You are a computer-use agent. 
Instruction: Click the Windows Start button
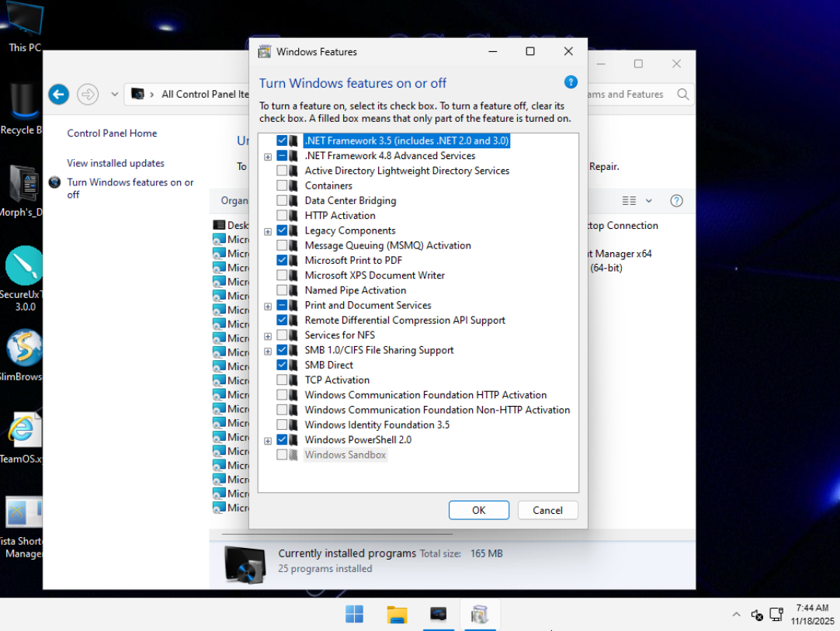coord(355,615)
